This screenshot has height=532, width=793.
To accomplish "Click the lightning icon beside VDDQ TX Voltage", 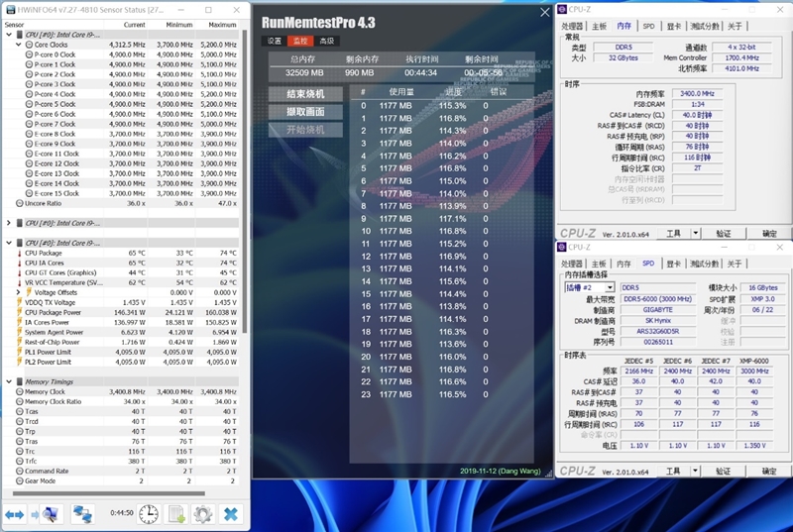I will point(20,302).
